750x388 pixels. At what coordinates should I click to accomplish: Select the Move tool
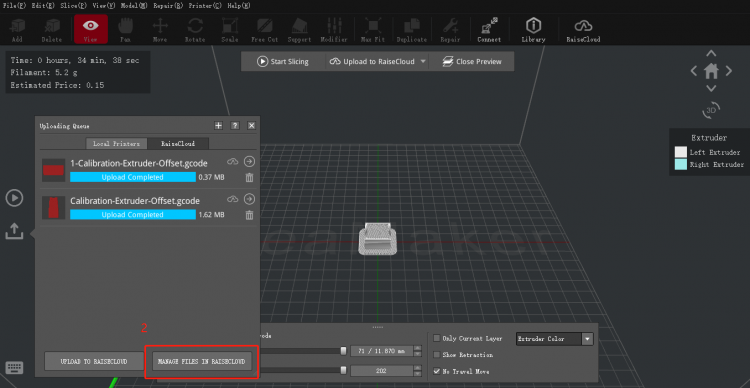pos(160,30)
